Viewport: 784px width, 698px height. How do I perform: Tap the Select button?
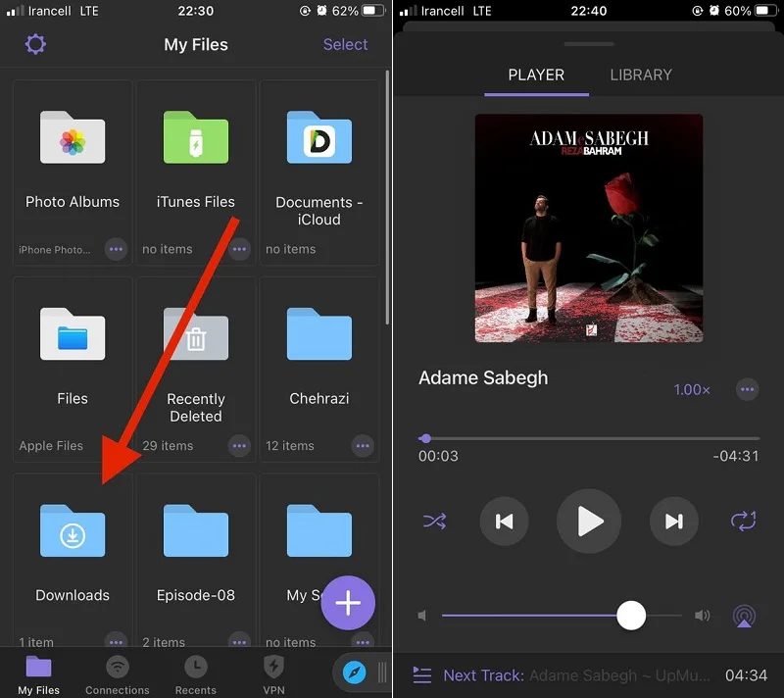[345, 44]
